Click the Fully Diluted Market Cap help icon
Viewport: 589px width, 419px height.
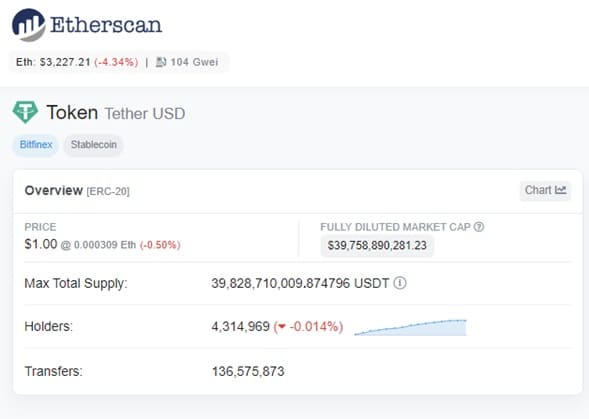pos(479,227)
